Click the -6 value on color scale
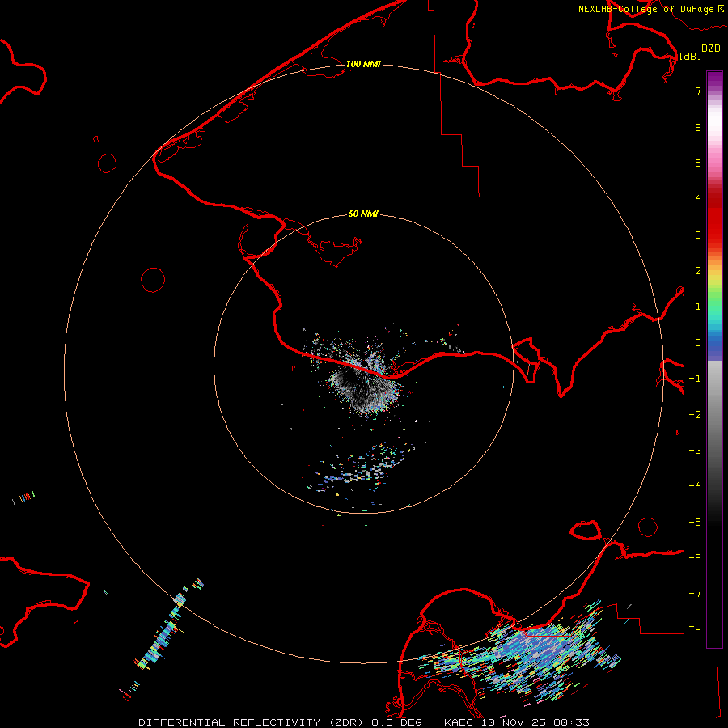 (x=695, y=558)
